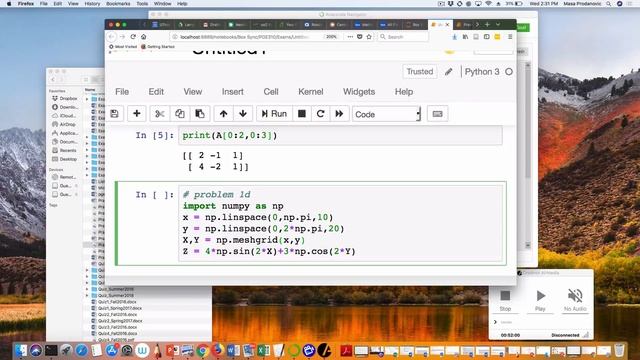
Task: Stop the screen recording
Action: click(505, 300)
